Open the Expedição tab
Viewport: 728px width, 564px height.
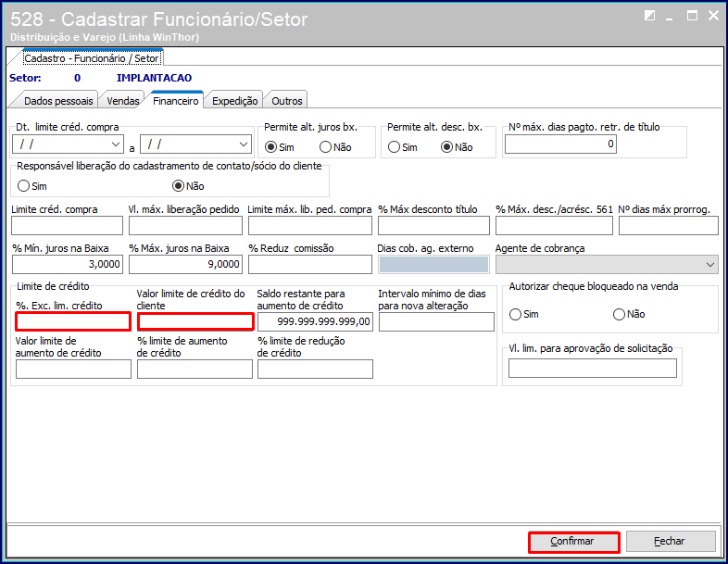point(234,101)
